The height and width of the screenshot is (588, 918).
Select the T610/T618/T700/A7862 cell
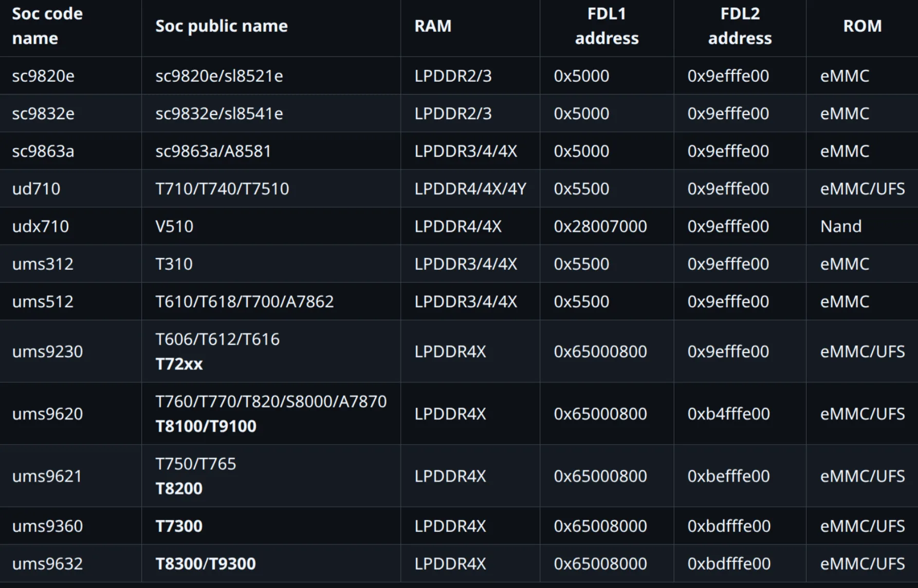pyautogui.click(x=245, y=302)
